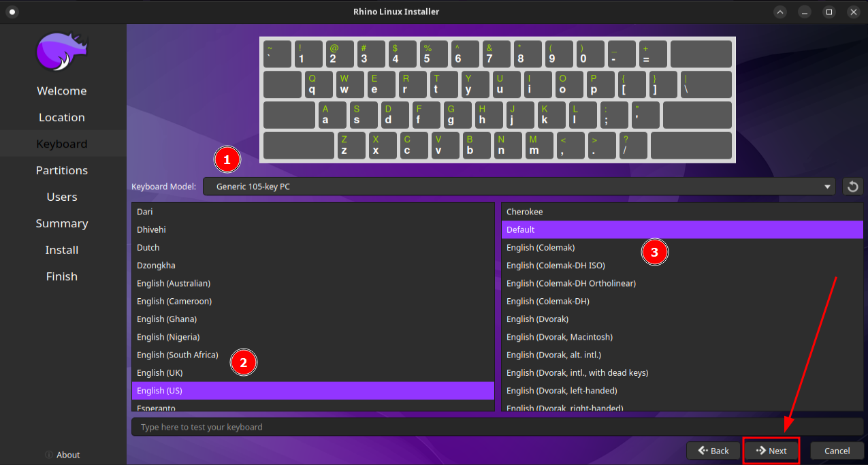868x465 pixels.
Task: Select English (Australian) layout
Action: click(x=313, y=283)
